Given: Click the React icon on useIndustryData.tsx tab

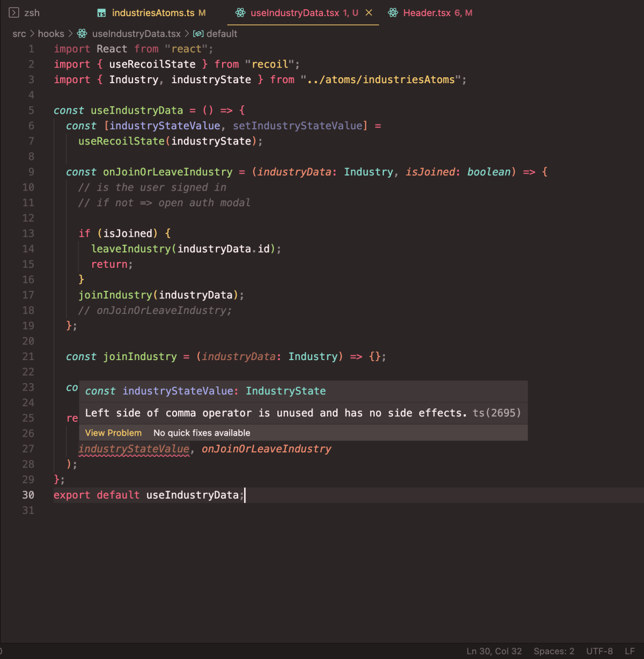Looking at the screenshot, I should [240, 12].
